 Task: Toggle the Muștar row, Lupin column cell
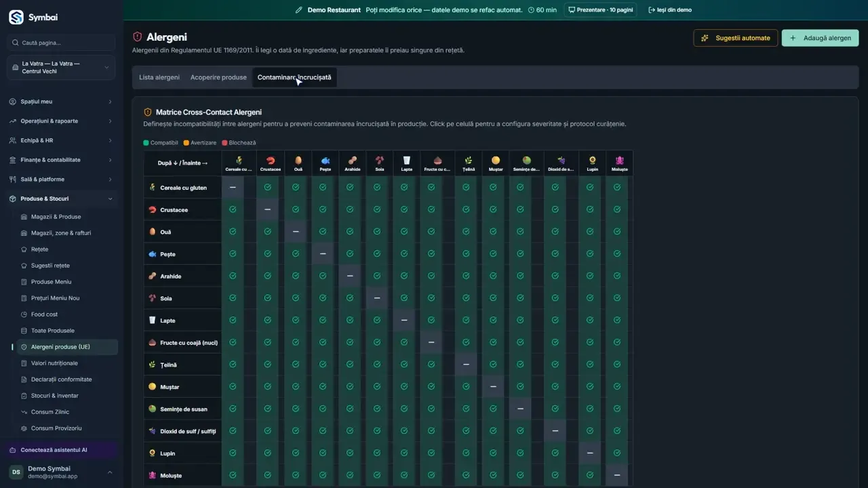coord(590,387)
